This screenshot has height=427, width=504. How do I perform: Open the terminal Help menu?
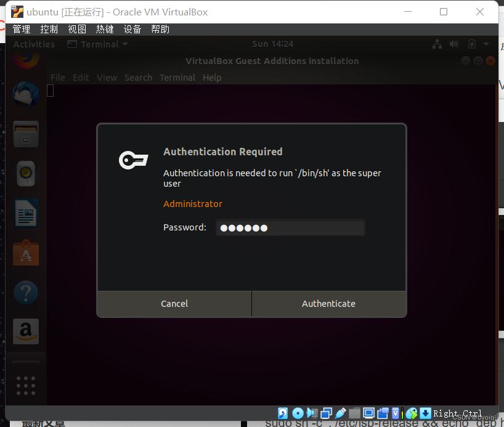(212, 78)
